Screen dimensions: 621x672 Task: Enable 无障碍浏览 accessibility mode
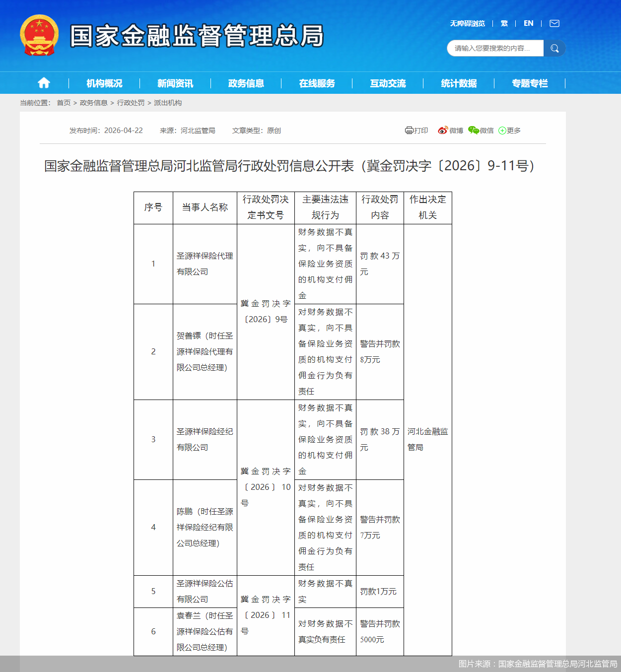[467, 23]
